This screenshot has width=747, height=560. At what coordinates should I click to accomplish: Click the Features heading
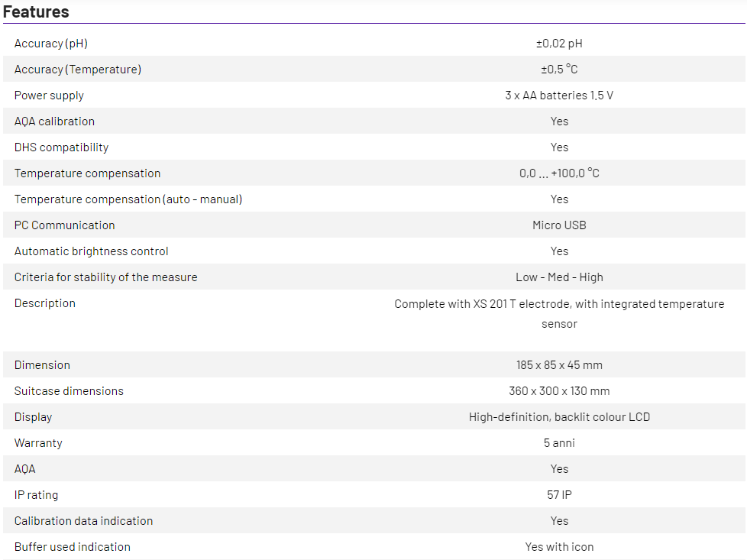point(36,11)
